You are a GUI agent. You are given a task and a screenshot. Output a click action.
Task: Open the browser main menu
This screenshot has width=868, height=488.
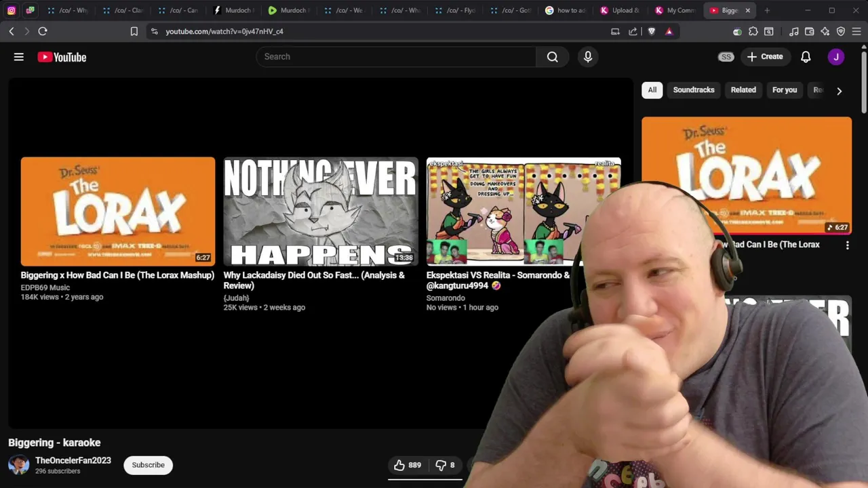(x=856, y=31)
